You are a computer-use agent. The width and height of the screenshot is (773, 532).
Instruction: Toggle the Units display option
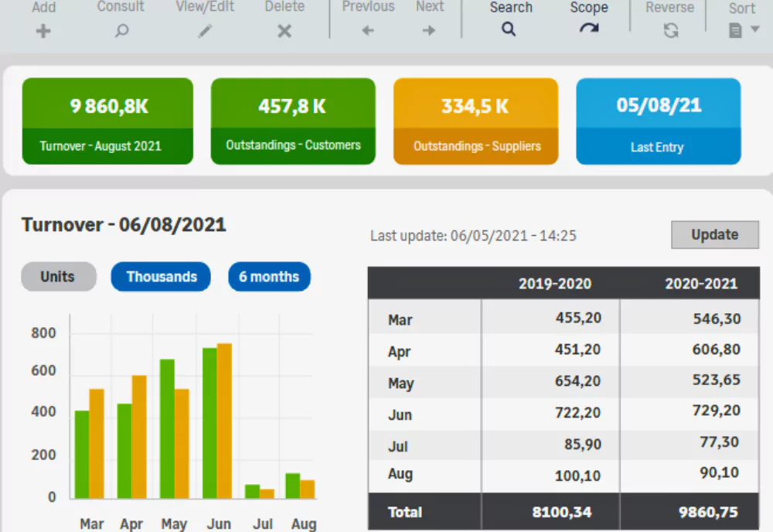[x=58, y=277]
